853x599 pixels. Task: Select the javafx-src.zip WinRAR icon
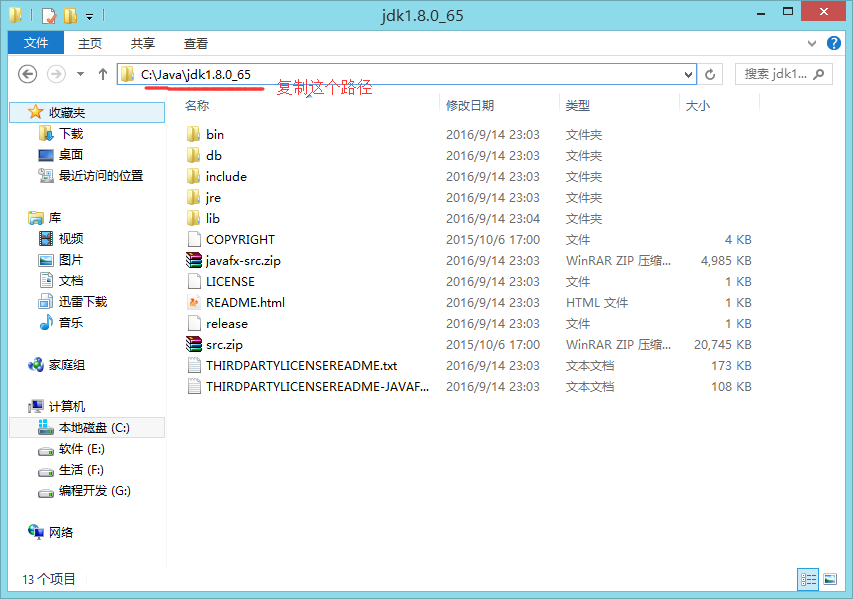[x=194, y=260]
